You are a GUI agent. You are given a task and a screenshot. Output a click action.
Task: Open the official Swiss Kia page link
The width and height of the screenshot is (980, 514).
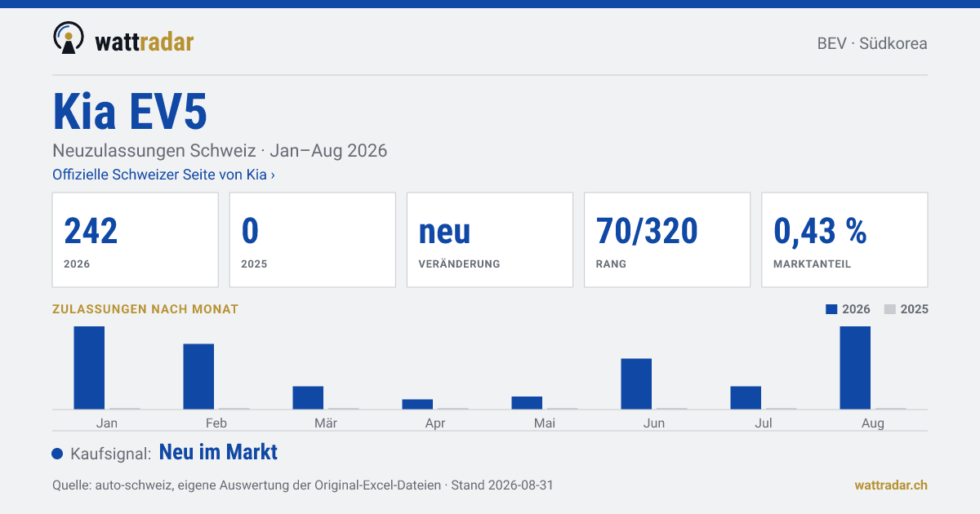(163, 175)
